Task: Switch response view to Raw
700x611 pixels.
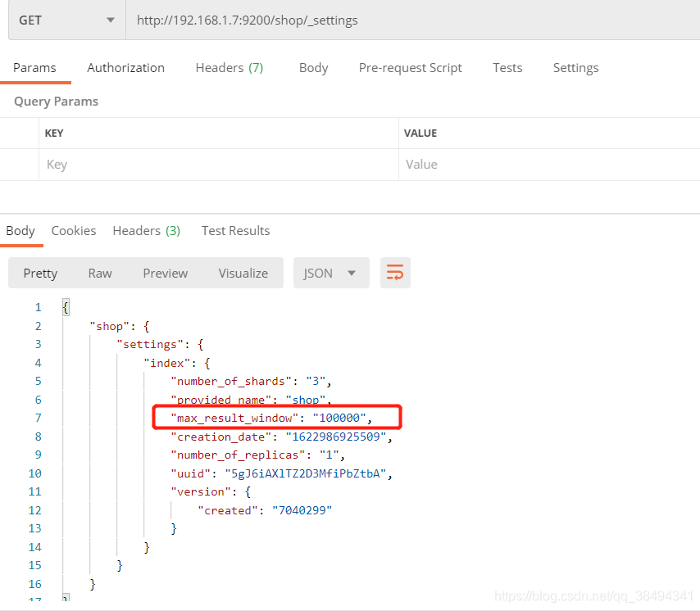Action: [x=100, y=273]
